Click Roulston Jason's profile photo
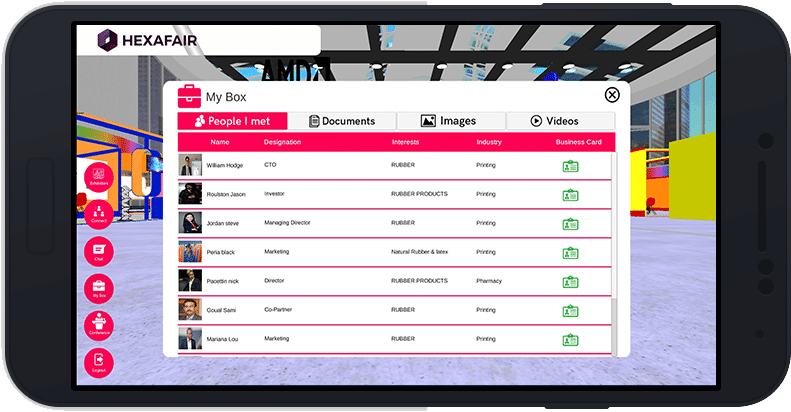 [x=190, y=194]
